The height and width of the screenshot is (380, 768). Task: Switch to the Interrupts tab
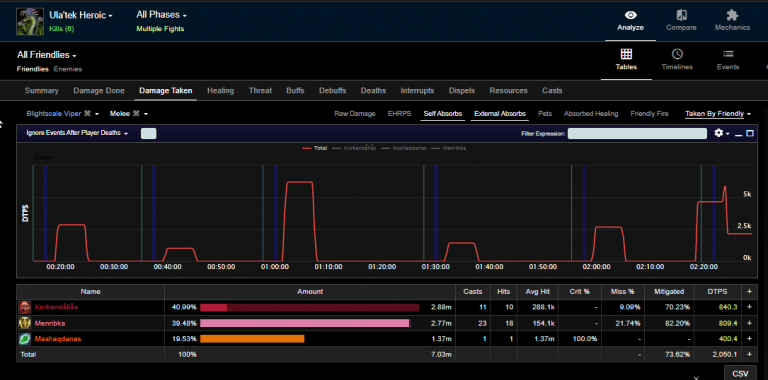[x=417, y=91]
